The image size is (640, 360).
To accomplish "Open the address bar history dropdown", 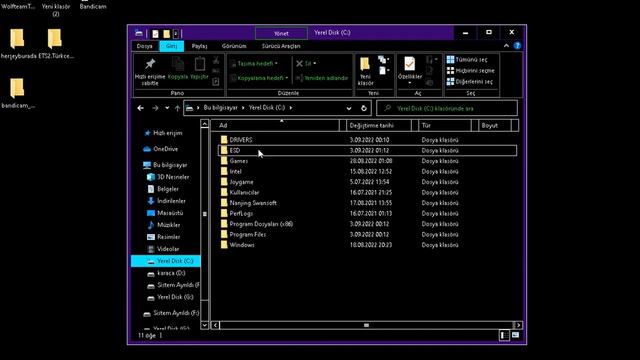I will [x=349, y=109].
